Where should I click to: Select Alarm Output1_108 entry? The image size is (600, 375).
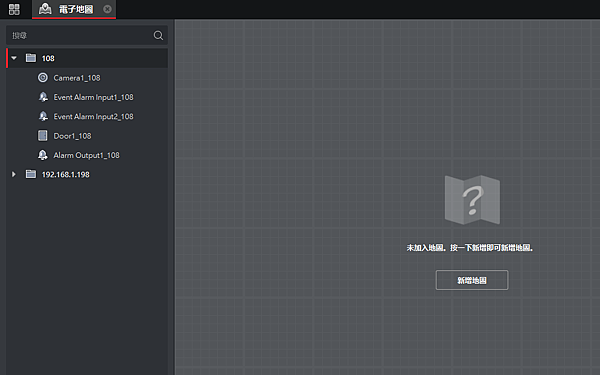pos(86,155)
